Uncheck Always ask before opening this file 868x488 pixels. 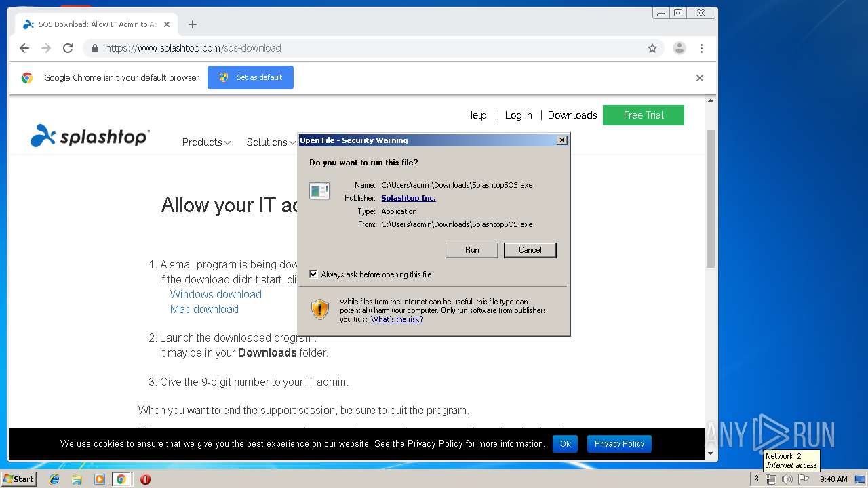click(x=313, y=274)
